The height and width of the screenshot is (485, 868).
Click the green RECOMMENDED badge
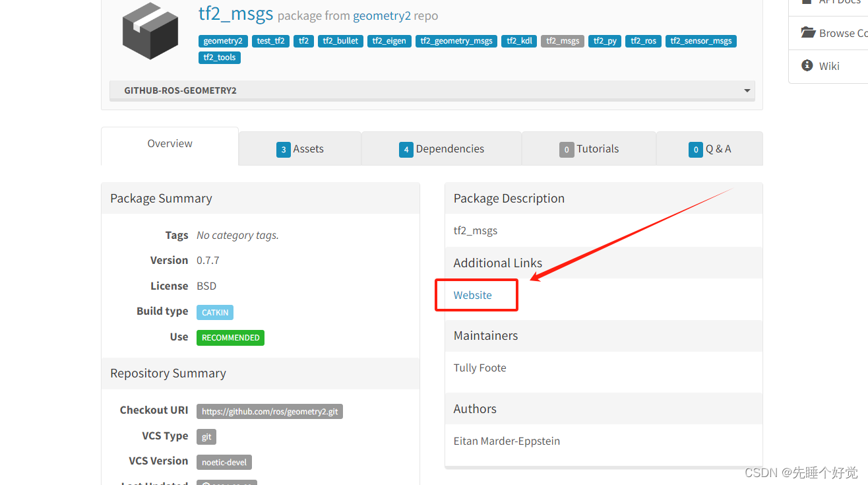230,338
